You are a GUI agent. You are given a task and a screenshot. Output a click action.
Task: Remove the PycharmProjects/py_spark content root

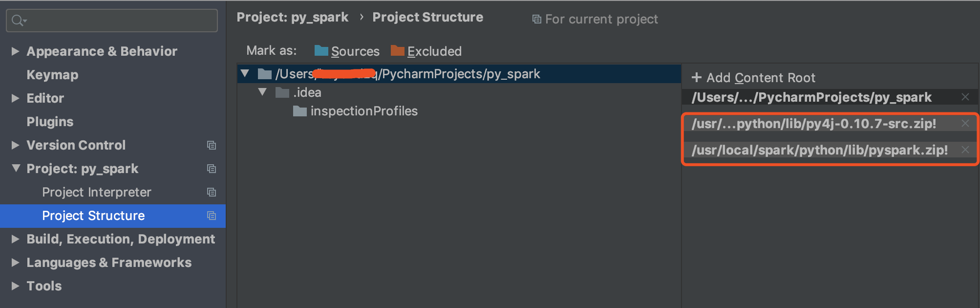[x=965, y=97]
